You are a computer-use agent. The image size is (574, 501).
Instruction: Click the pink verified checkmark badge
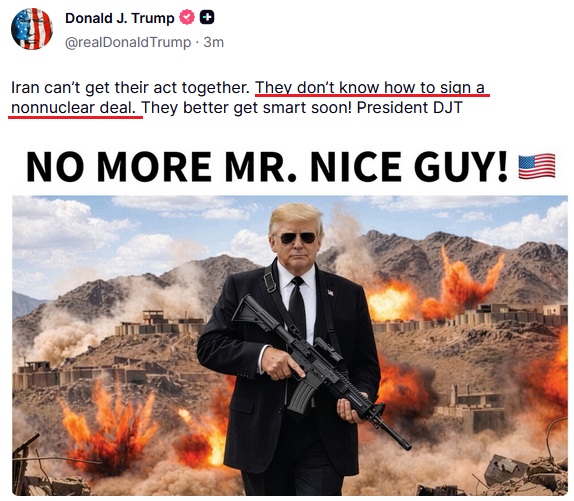point(187,18)
